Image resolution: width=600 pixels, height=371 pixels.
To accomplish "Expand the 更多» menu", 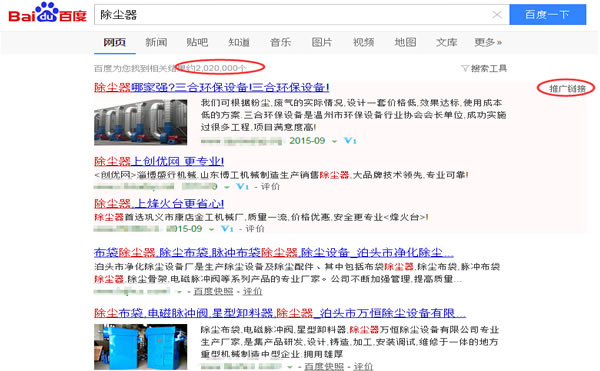I will pos(488,42).
